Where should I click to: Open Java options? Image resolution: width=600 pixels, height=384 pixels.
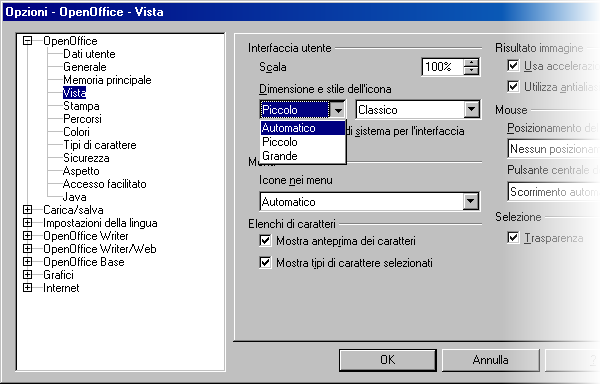click(x=74, y=197)
